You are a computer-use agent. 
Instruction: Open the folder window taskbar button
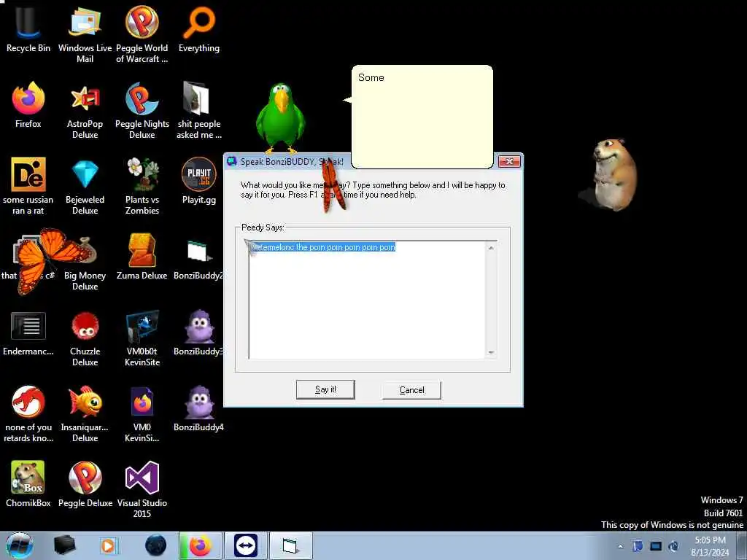tap(290, 545)
